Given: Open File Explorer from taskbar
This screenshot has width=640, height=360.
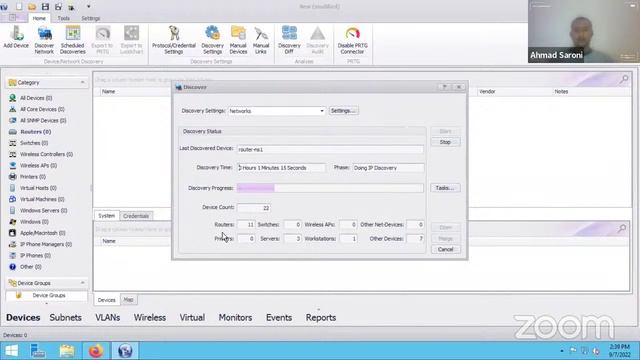Looking at the screenshot, I should 67,351.
